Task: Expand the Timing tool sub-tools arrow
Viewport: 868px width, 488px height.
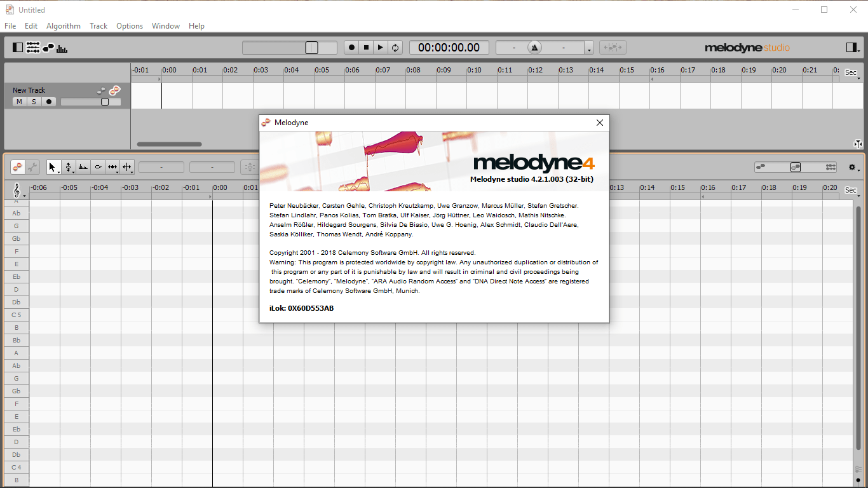Action: click(118, 172)
